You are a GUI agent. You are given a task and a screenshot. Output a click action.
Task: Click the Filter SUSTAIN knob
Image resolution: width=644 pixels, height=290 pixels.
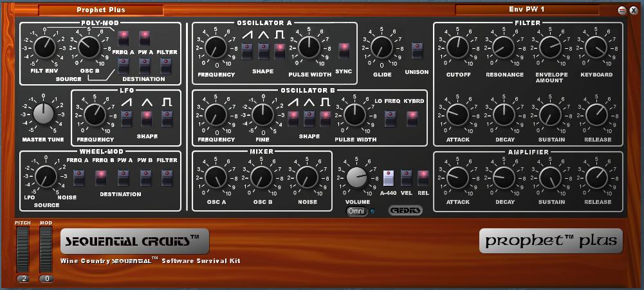tap(550, 114)
